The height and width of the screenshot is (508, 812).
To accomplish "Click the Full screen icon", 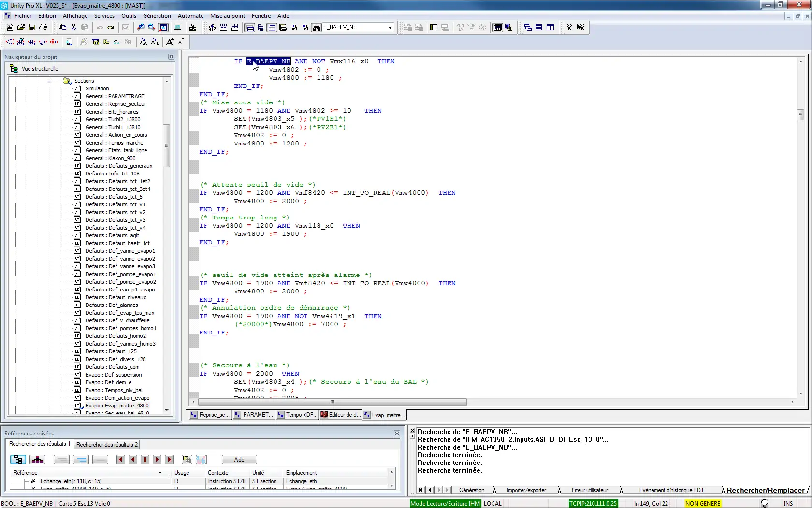I will tap(177, 28).
